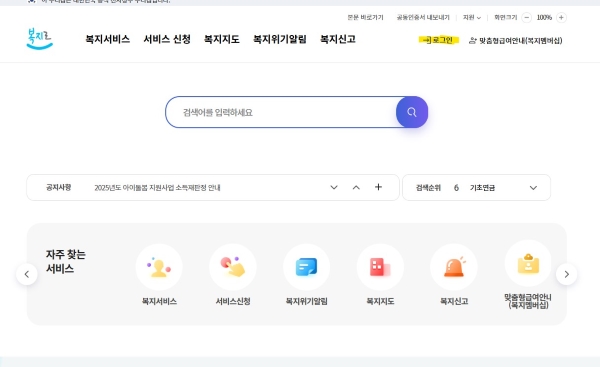Screen dimensions: 600x367
Task: Click 공동인증서 내보내기 link
Action: (423, 18)
